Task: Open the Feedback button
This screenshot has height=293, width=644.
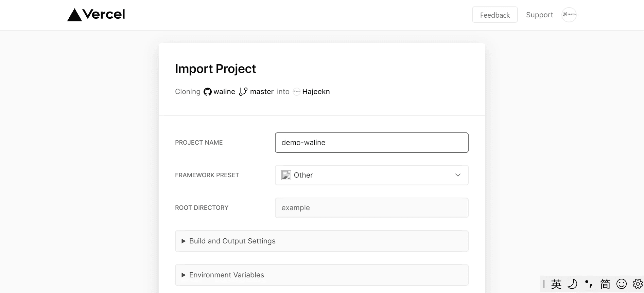Action: pyautogui.click(x=495, y=15)
